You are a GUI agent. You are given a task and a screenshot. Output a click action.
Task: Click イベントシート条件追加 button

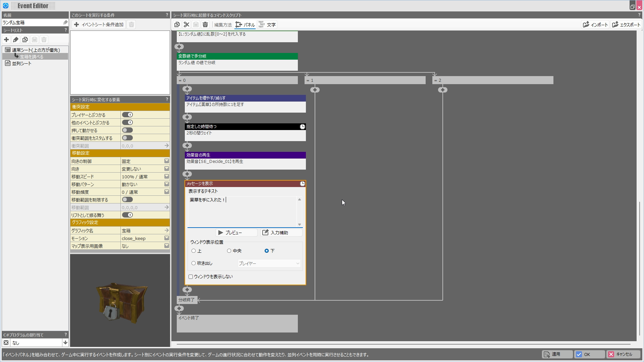[99, 24]
